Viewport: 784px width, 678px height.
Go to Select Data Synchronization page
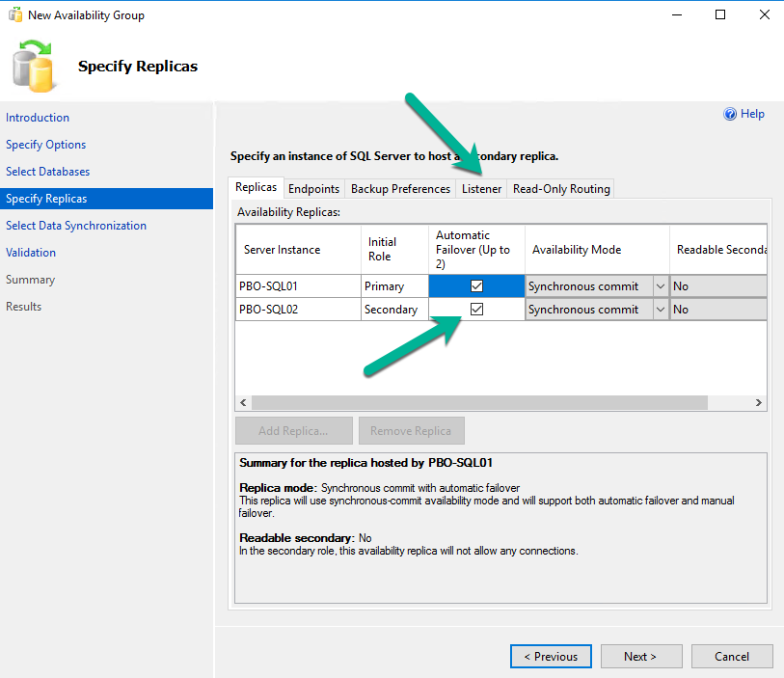76,226
